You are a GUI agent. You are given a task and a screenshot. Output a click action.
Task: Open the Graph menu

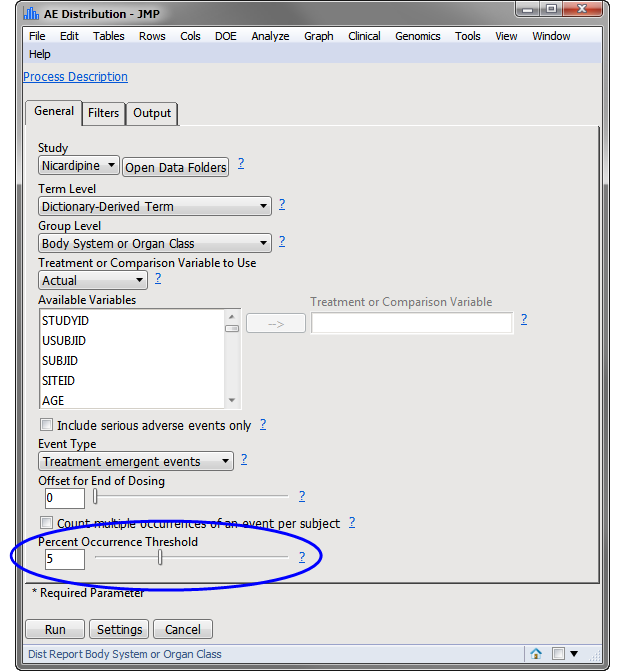[319, 36]
